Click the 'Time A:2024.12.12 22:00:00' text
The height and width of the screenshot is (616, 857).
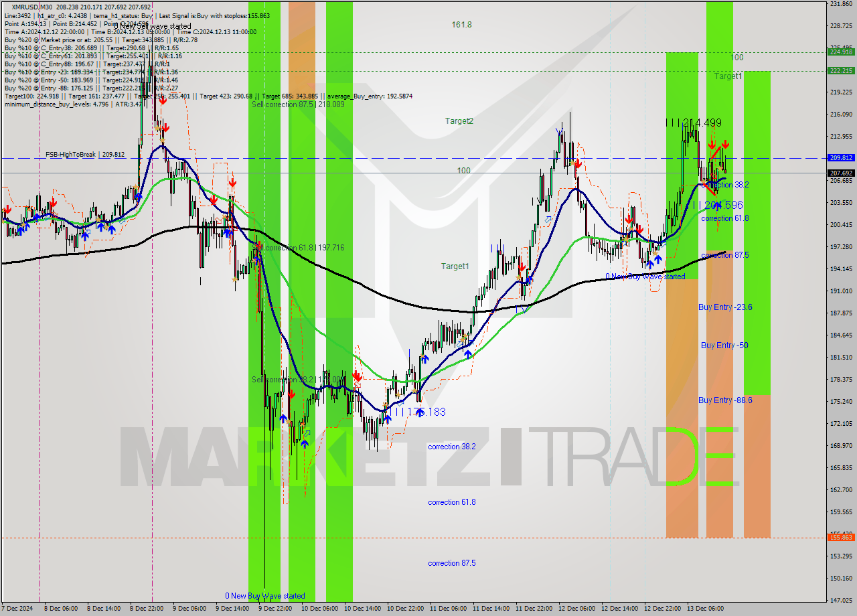tap(44, 31)
